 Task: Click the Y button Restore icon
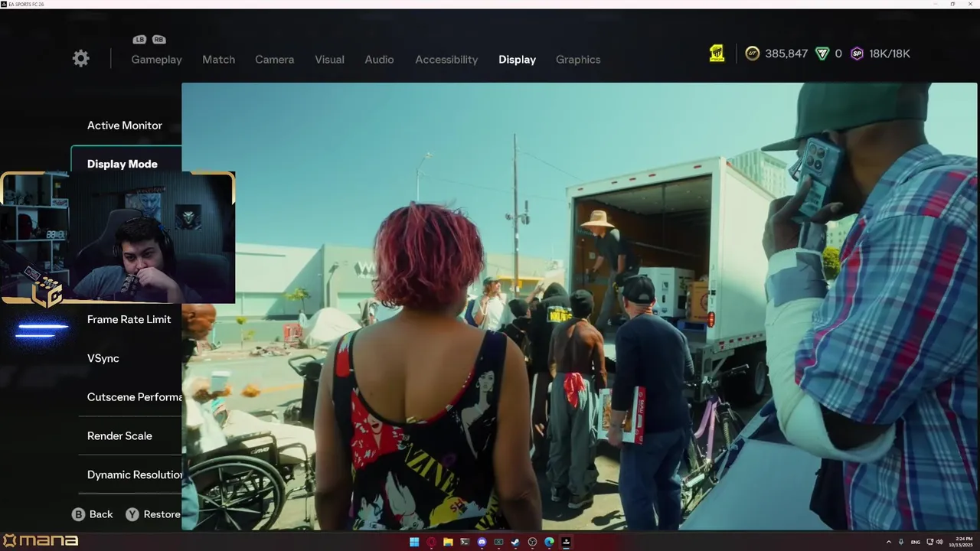(x=132, y=514)
